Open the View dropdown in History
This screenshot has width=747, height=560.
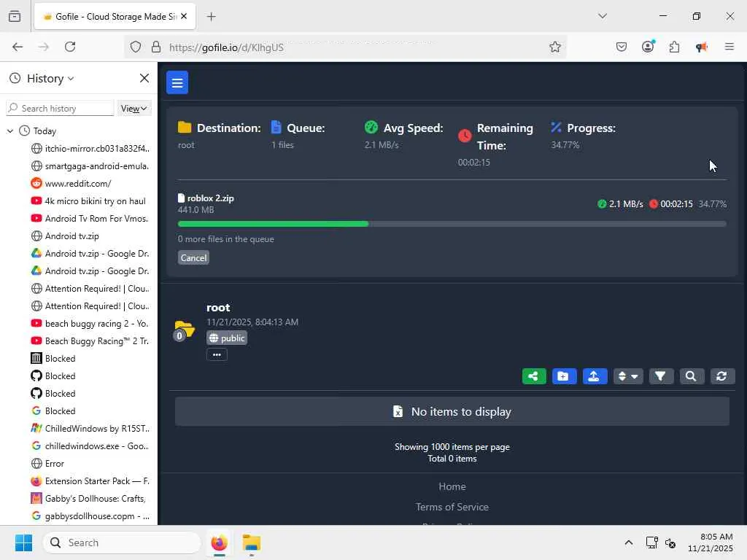pyautogui.click(x=134, y=109)
